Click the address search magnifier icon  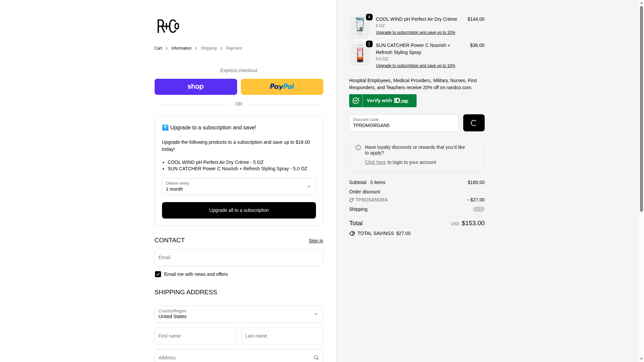(316, 358)
